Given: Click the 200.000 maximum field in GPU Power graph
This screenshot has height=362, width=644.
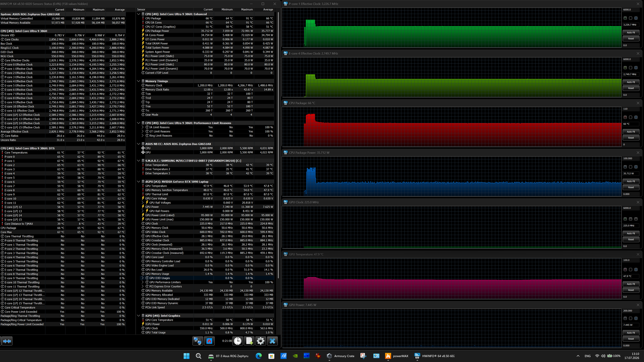Looking at the screenshot, I should (x=631, y=311).
